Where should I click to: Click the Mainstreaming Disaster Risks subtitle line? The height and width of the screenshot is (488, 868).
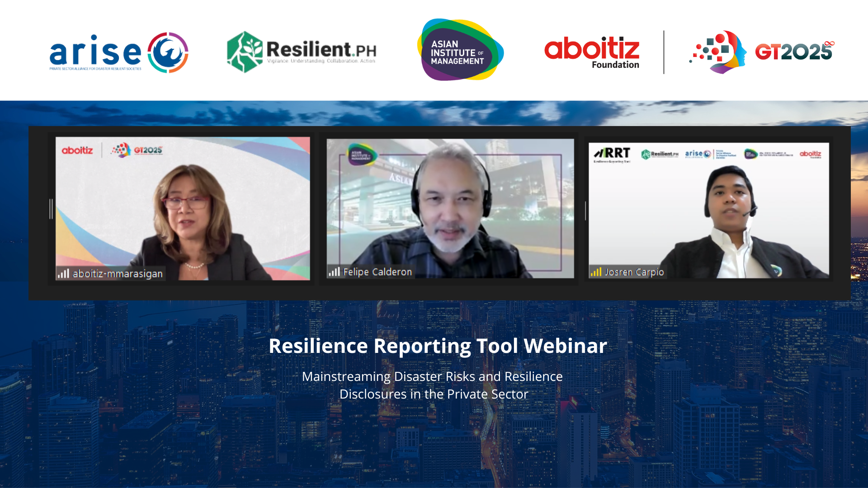pyautogui.click(x=432, y=376)
